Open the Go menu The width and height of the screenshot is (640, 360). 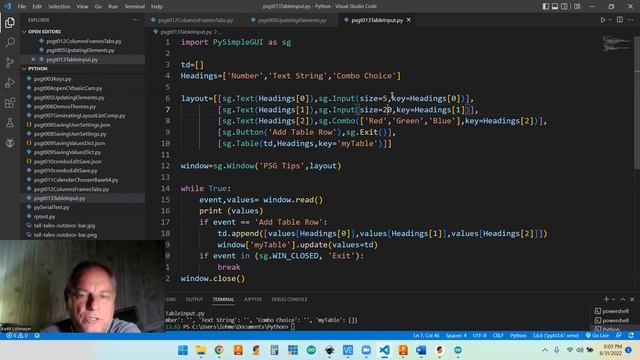(x=98, y=7)
